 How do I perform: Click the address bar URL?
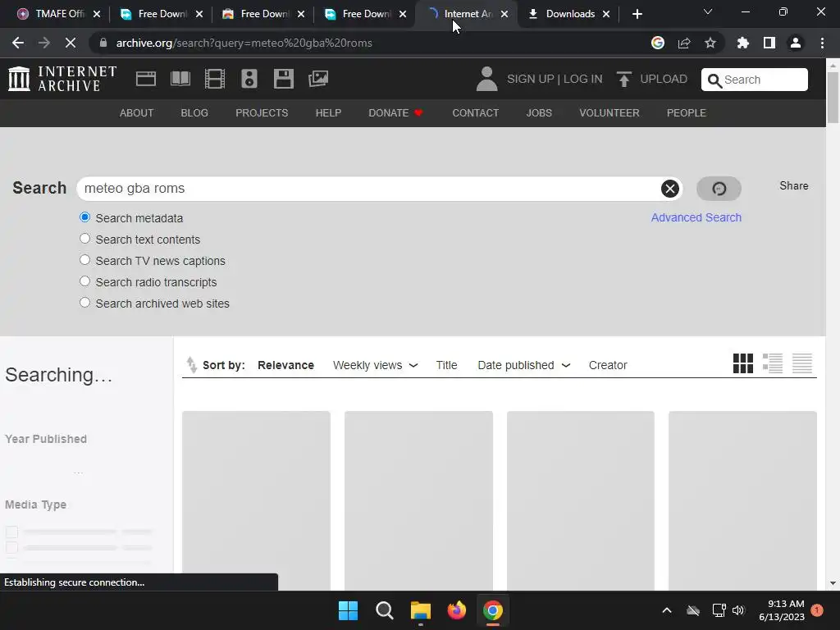pyautogui.click(x=244, y=43)
